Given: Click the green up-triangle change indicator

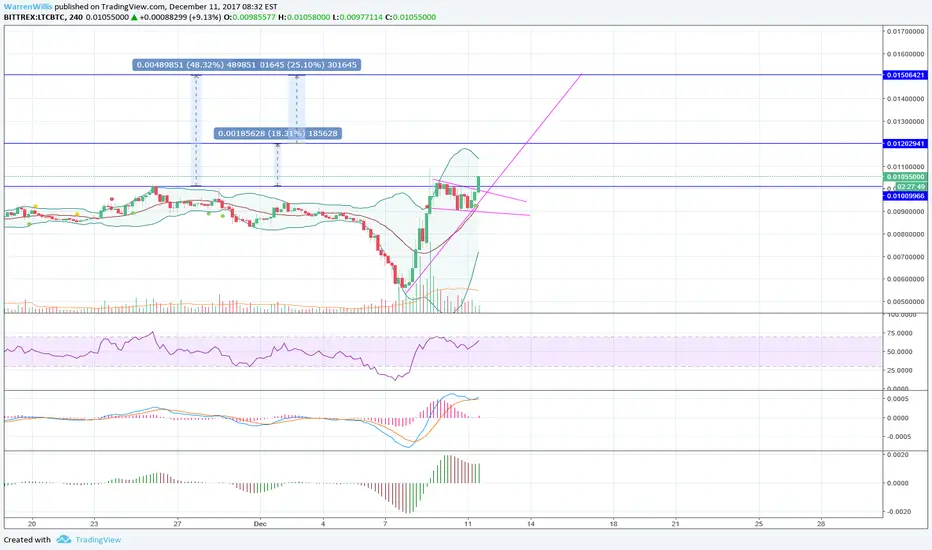Looking at the screenshot, I should coord(134,17).
